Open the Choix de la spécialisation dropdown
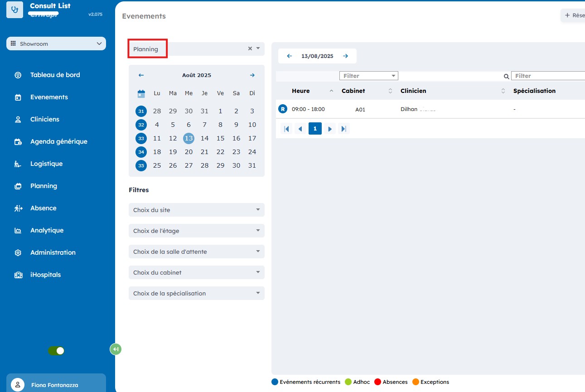585x392 pixels. coord(196,293)
